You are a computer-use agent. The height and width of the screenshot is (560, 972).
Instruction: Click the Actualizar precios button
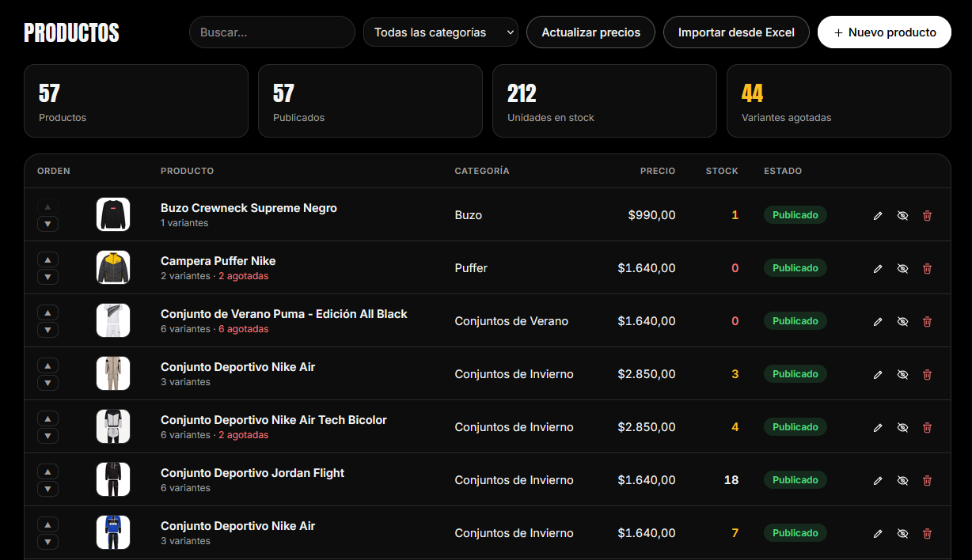(x=590, y=32)
